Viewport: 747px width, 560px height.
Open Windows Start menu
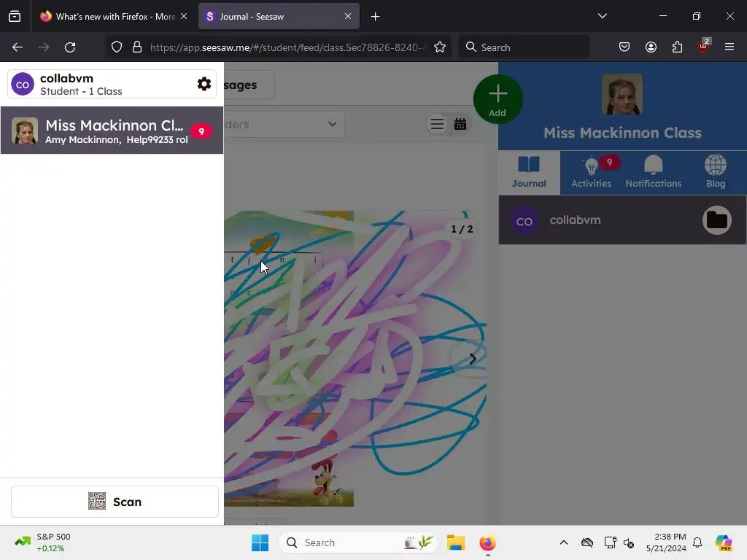coord(260,542)
